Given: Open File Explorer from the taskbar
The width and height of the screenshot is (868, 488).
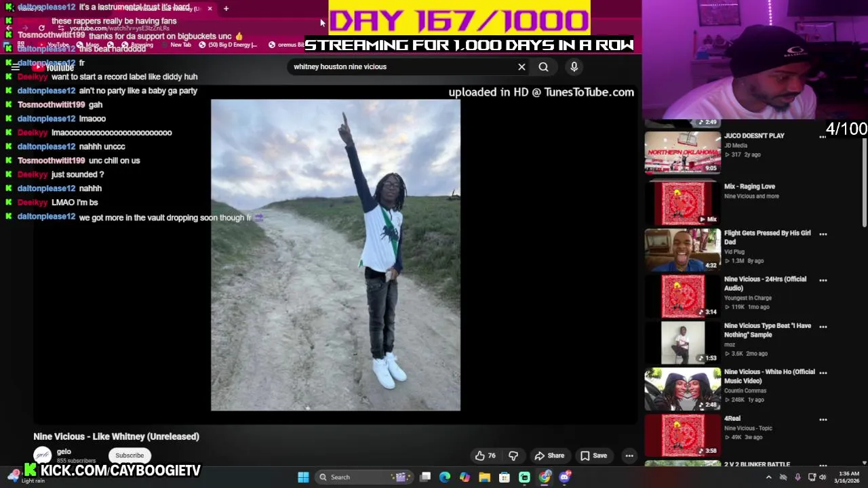Looking at the screenshot, I should (x=484, y=477).
